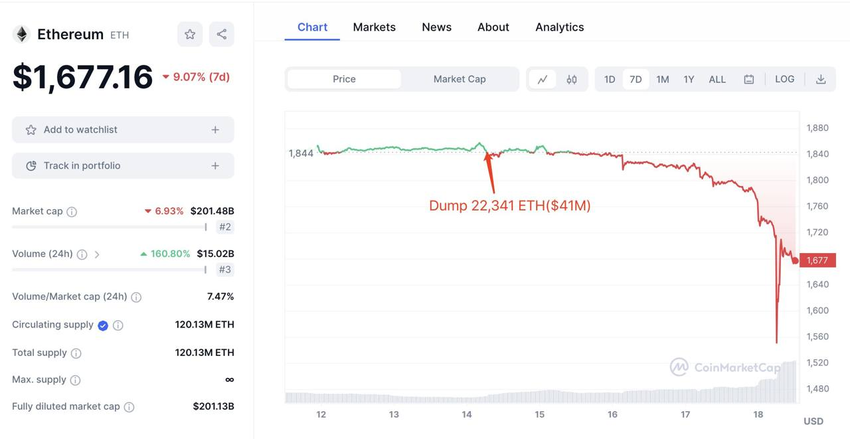Open the Markets tab
Viewport: 850px width, 439px height.
pos(374,27)
